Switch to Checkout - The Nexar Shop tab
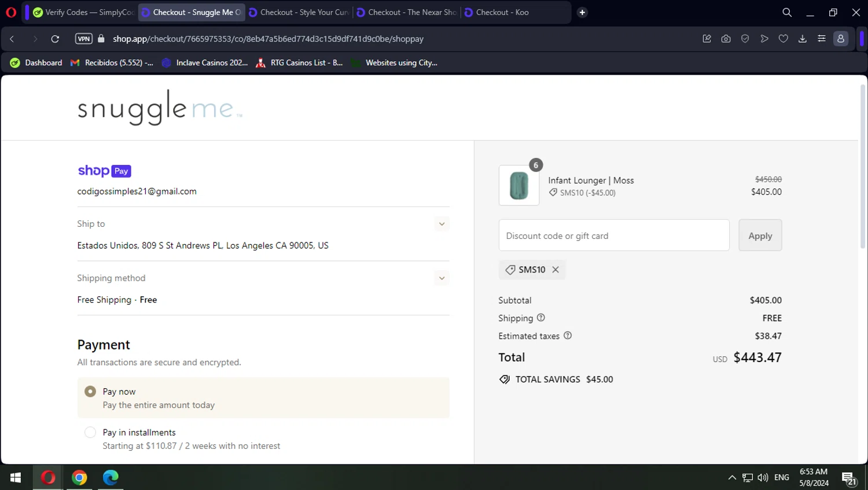This screenshot has width=868, height=490. pyautogui.click(x=407, y=12)
